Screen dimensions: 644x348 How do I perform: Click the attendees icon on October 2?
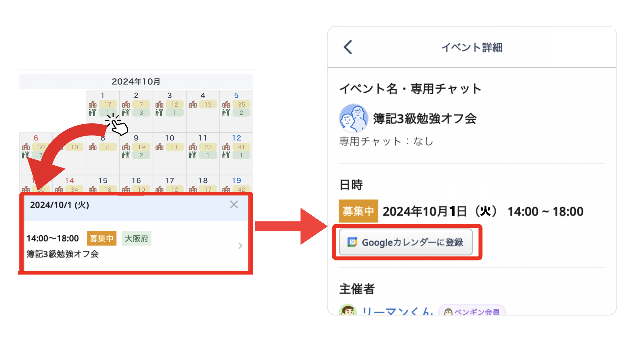(126, 113)
